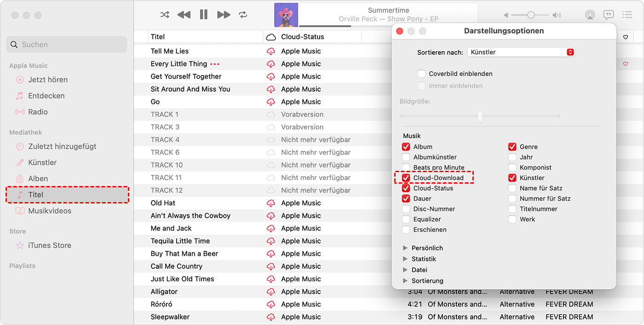Pause the current song
The width and height of the screenshot is (644, 325).
pos(204,15)
